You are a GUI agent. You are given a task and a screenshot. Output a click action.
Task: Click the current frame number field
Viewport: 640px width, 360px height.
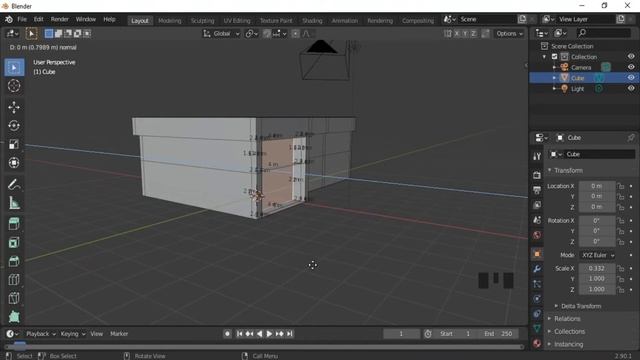point(401,334)
